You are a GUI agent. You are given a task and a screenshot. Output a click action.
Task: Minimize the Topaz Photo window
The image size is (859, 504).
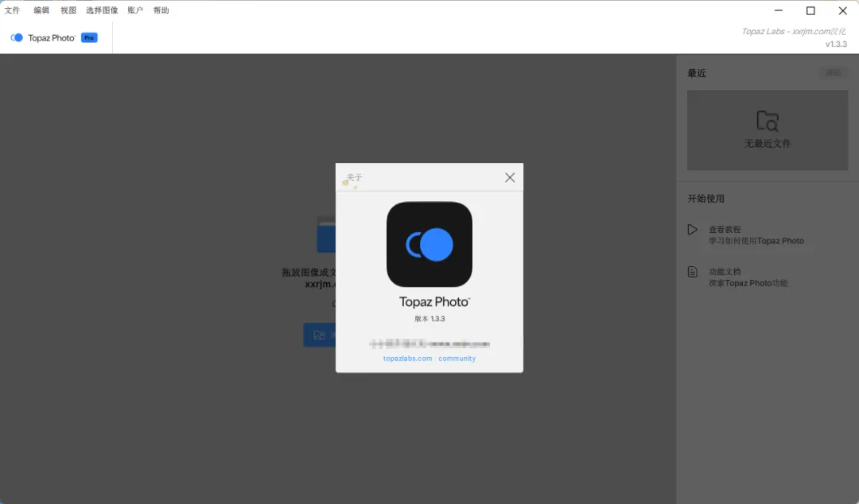pos(779,10)
